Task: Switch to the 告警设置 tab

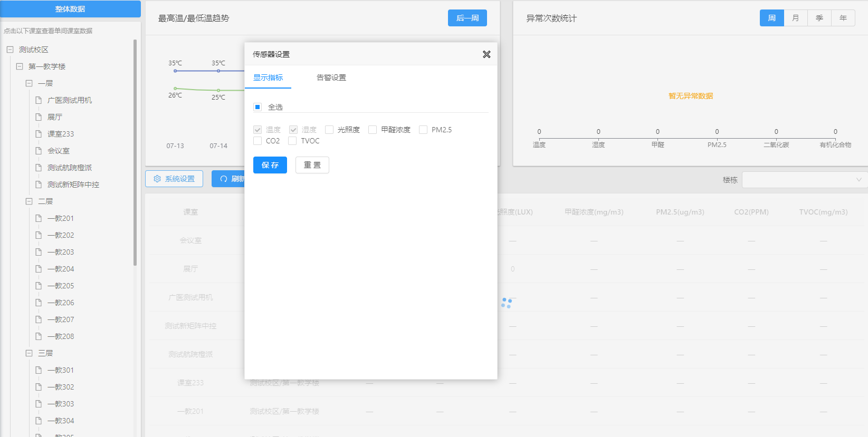Action: (331, 77)
